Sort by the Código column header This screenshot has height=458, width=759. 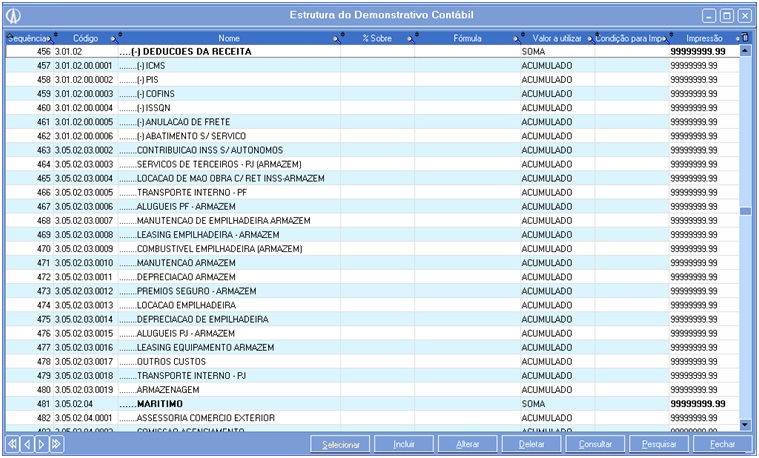(x=85, y=38)
